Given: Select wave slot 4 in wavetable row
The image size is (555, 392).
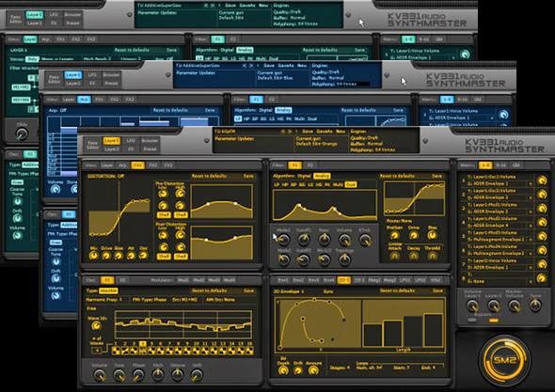Looking at the screenshot, I should coord(143,349).
